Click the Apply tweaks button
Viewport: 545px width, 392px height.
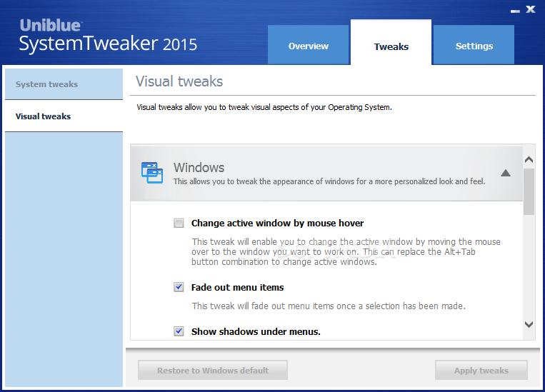[481, 370]
